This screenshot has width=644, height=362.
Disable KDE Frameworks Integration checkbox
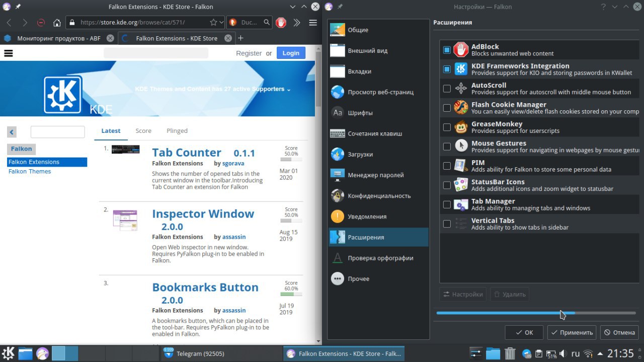[x=447, y=69]
